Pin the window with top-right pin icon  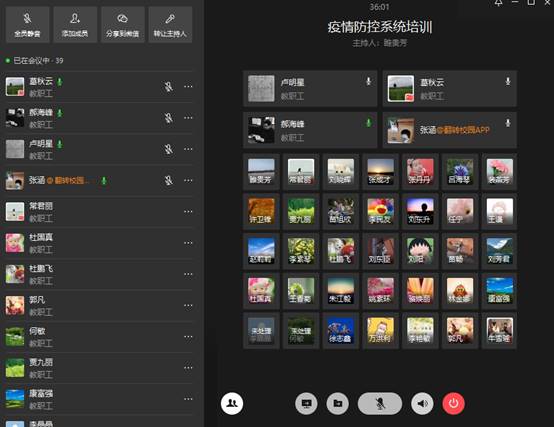point(499,3)
